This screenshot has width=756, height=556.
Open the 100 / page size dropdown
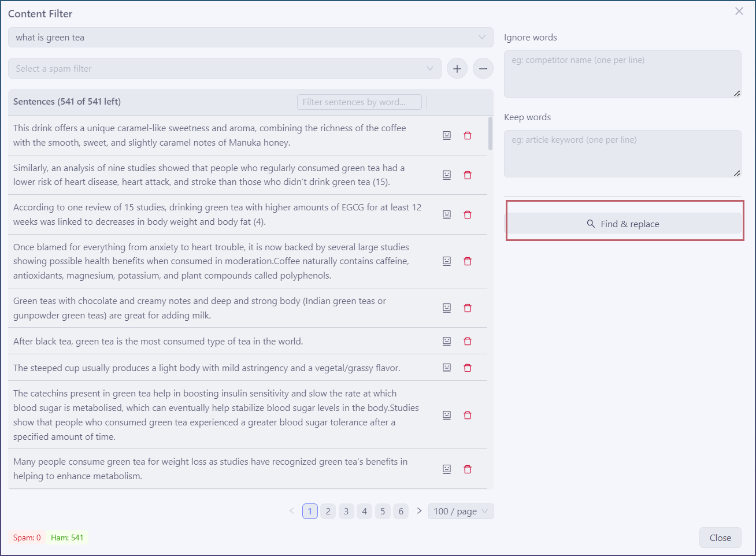point(461,511)
